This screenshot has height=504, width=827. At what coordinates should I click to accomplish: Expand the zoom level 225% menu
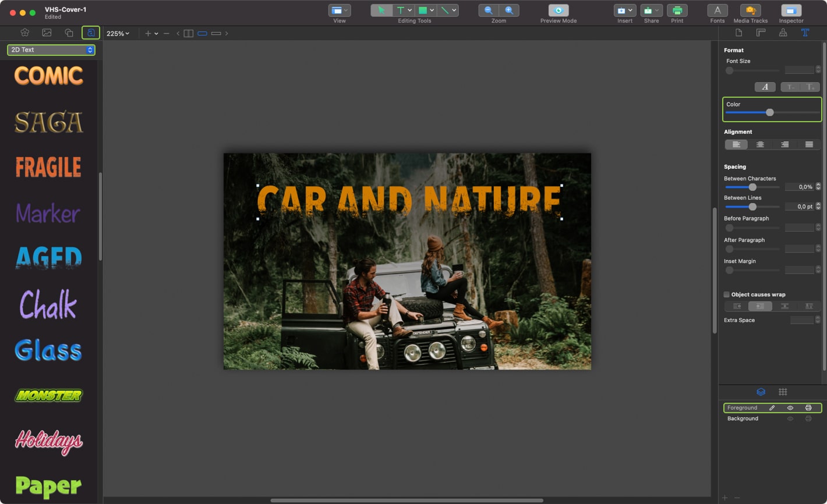(118, 33)
